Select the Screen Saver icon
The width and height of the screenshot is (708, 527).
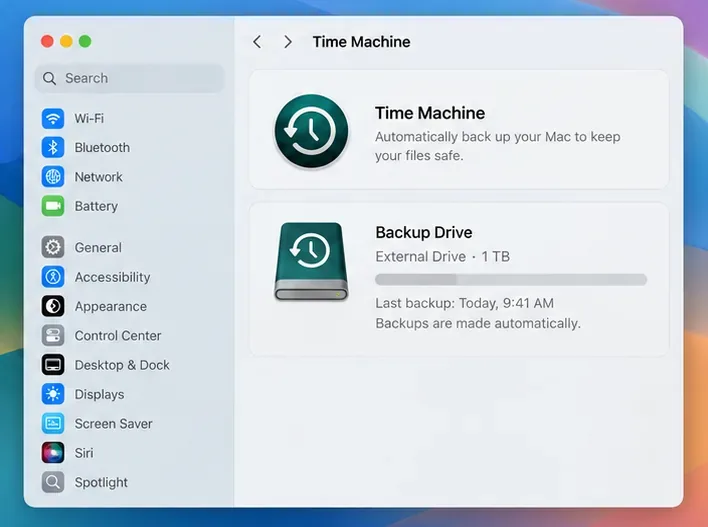coord(53,424)
